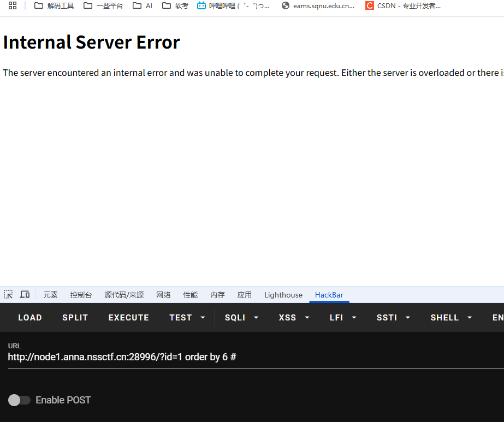Open the 软考 bookmark folder

175,6
